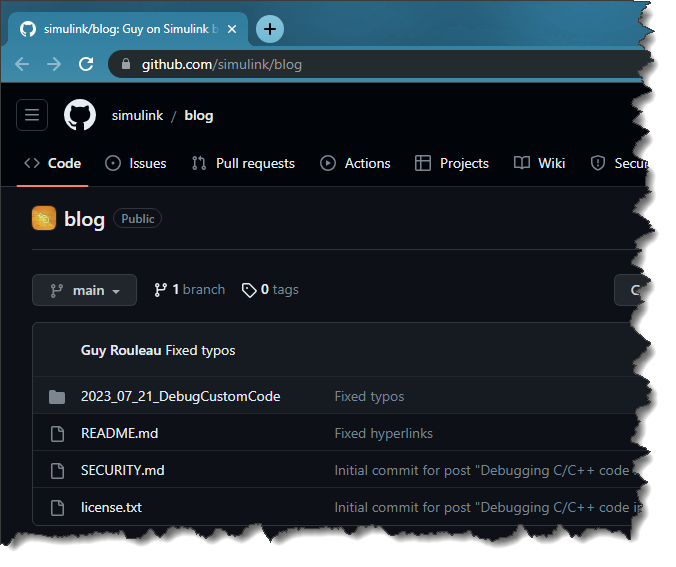
Task: Switch to the Issues tab
Action: pos(136,163)
